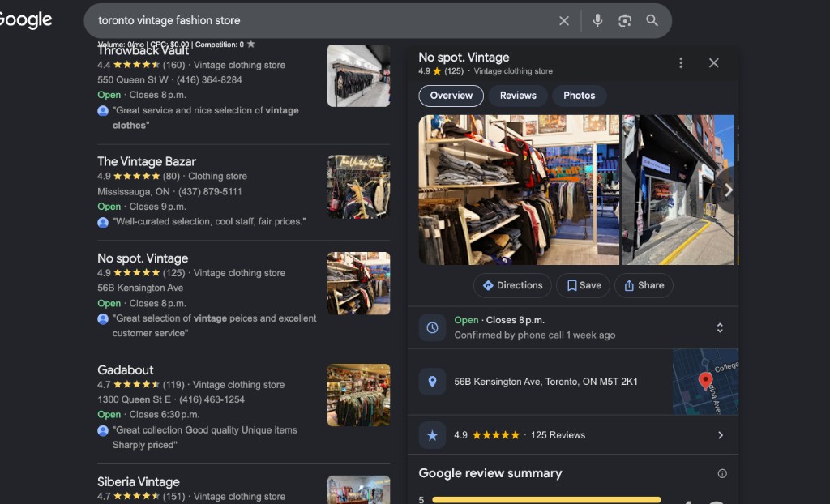Viewport: 830px width, 504px height.
Task: Show next photo with the carousel arrow
Action: (x=729, y=190)
